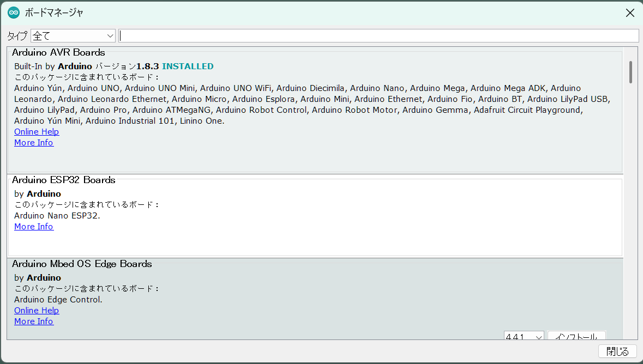This screenshot has width=643, height=364.
Task: Click the vertical scrollbar thumb
Action: point(630,72)
